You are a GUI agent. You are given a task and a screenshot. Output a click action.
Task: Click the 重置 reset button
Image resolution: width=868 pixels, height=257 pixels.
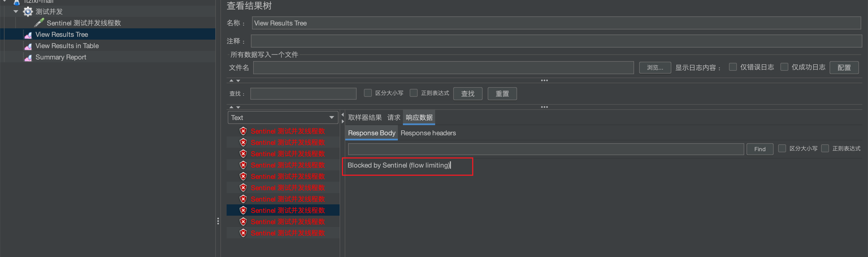(502, 94)
